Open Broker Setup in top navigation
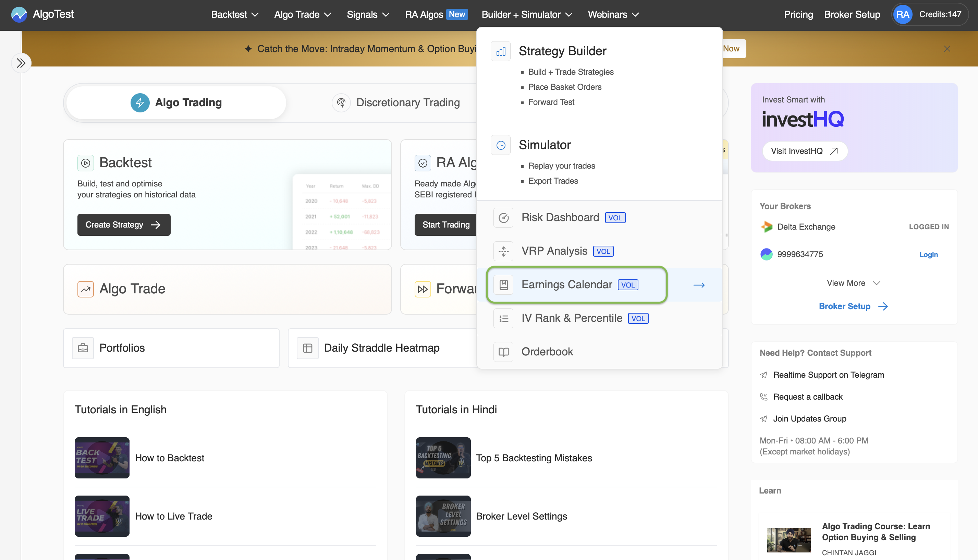Image resolution: width=978 pixels, height=560 pixels. [852, 15]
